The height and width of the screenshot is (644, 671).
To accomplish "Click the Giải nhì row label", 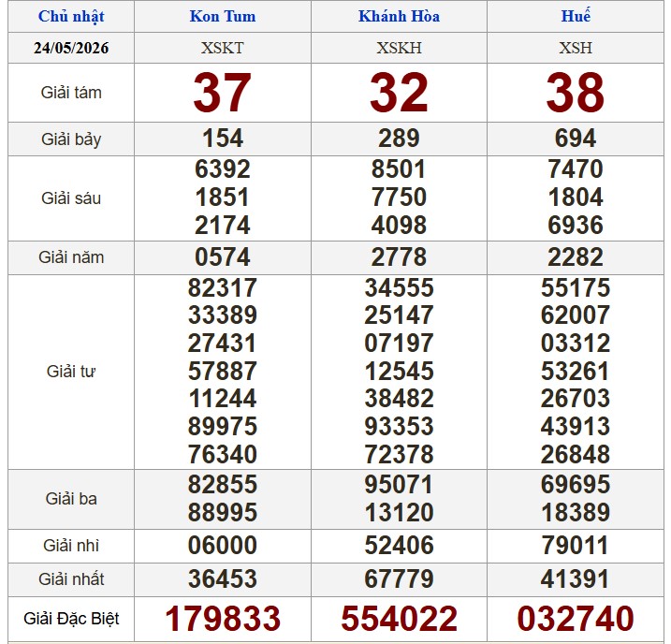I will (x=71, y=546).
